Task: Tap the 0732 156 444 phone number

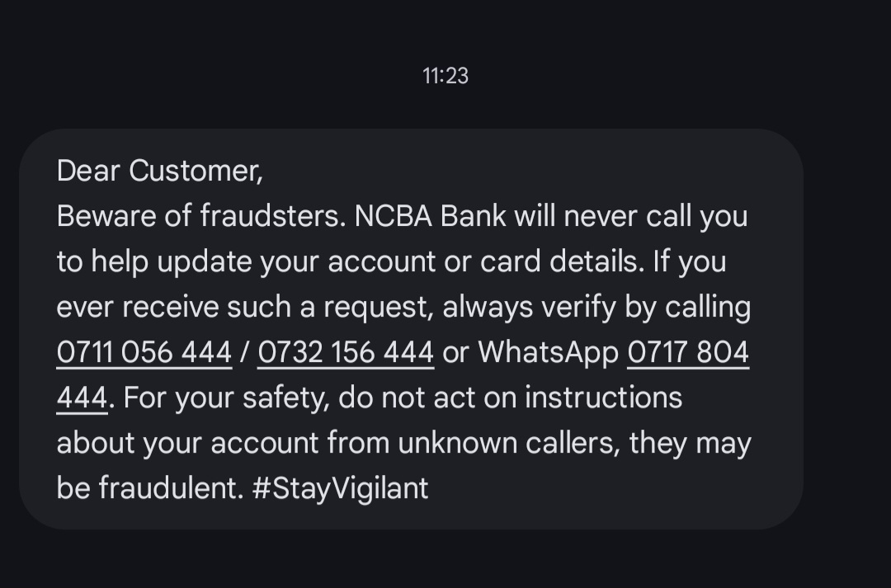Action: [346, 353]
